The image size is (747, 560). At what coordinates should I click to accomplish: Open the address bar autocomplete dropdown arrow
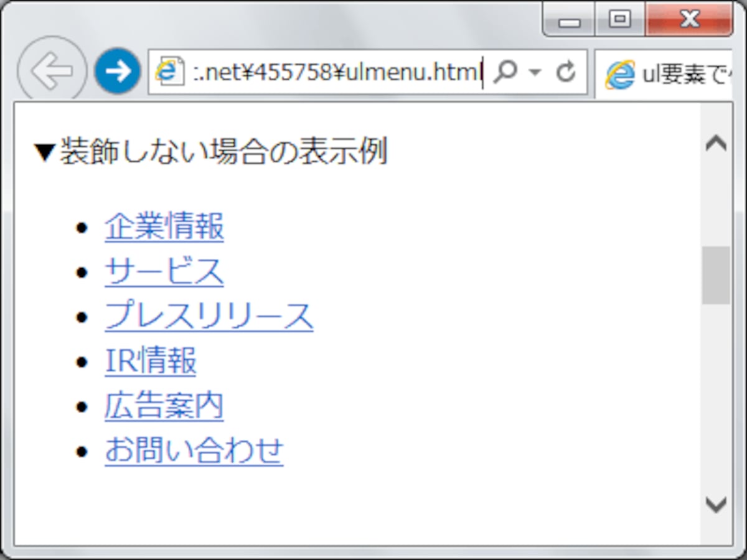(535, 73)
